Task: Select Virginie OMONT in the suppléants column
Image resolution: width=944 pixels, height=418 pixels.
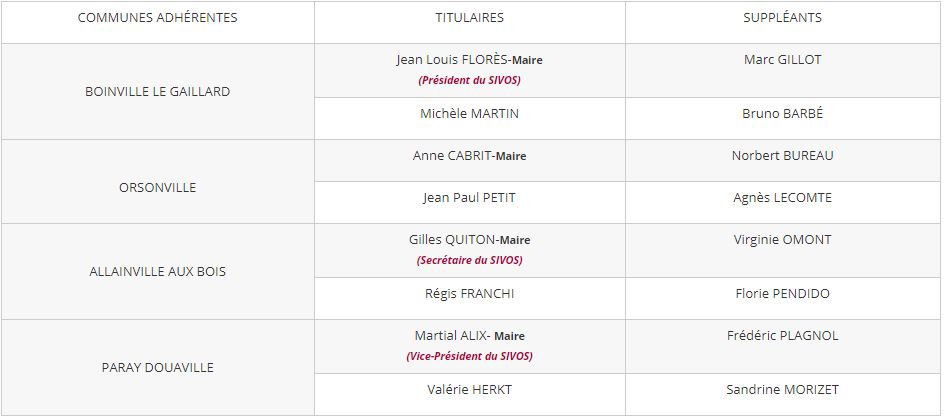Action: [782, 240]
